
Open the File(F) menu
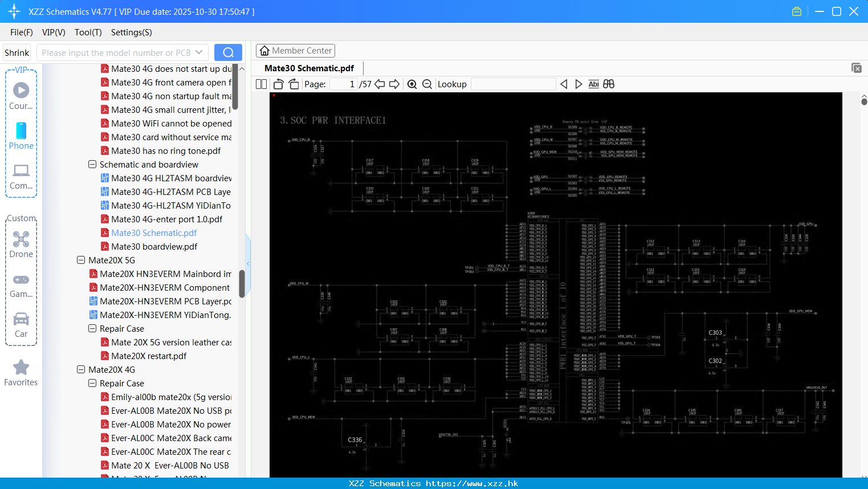coord(22,32)
